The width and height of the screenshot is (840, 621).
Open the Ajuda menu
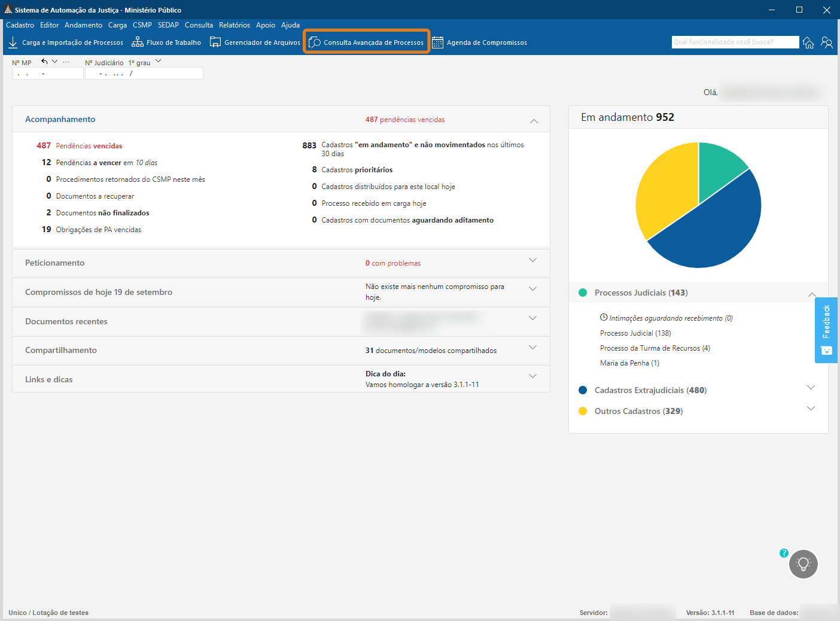(x=290, y=25)
